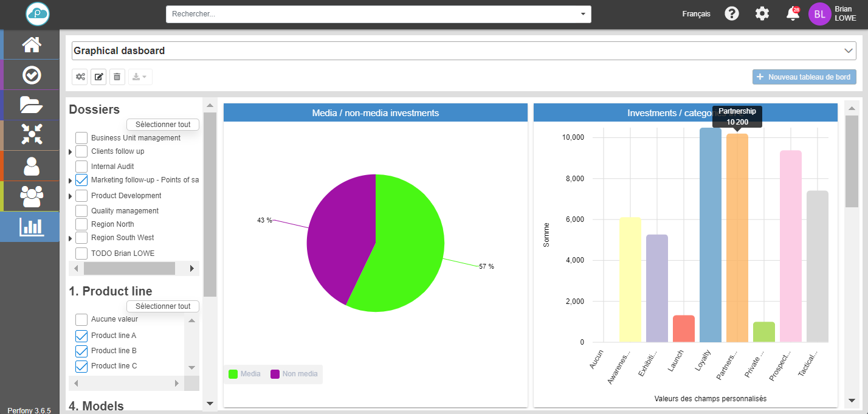
Task: Open the tasks checkmark sidebar icon
Action: [32, 75]
